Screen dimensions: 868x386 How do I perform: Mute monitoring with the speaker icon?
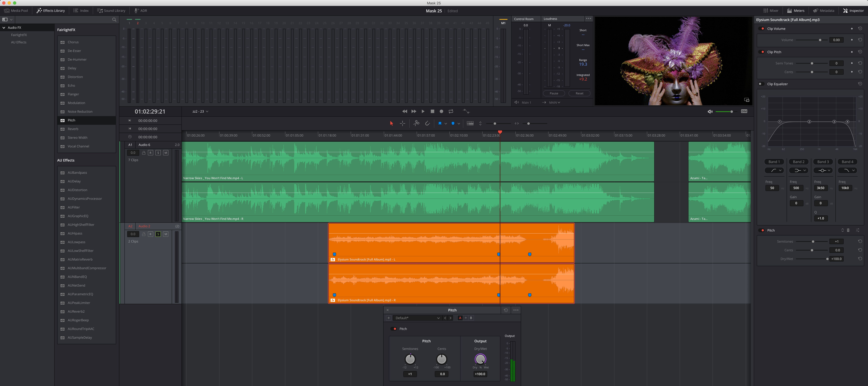click(x=710, y=111)
